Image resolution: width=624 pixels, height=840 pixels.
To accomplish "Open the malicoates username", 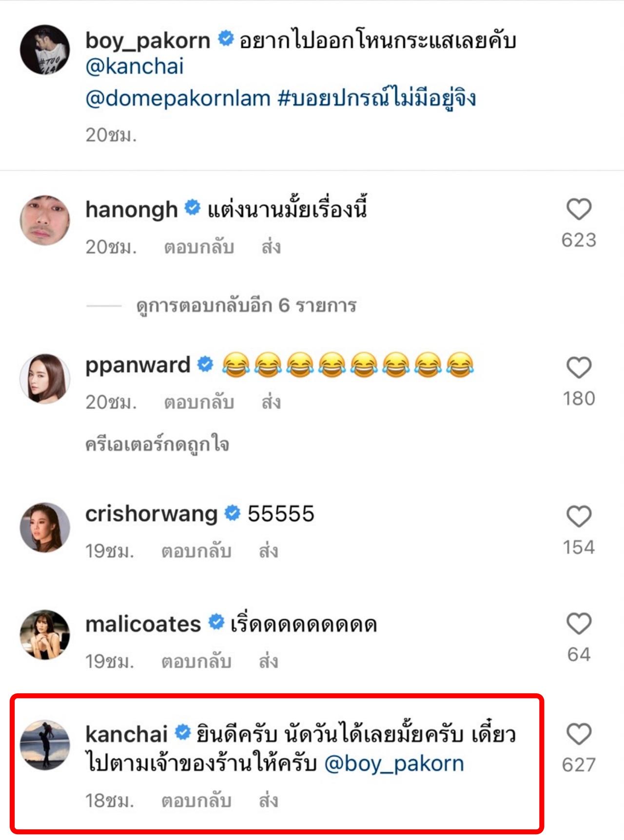I will click(143, 624).
